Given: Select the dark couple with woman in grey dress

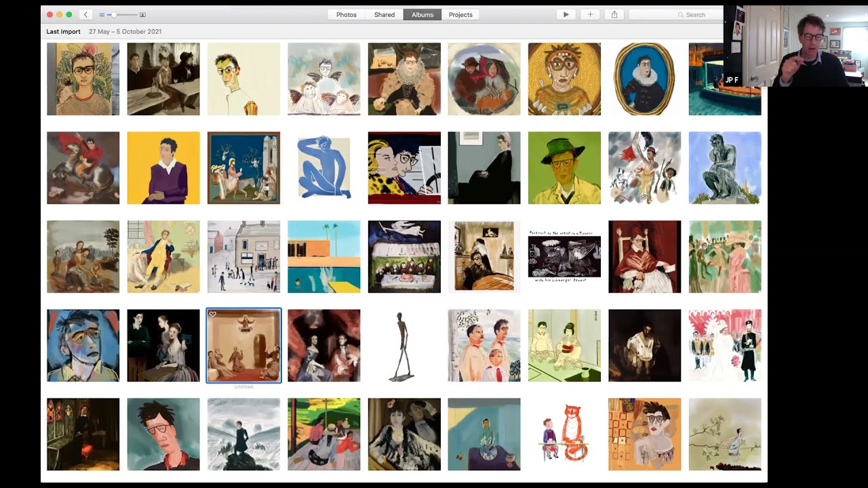Looking at the screenshot, I should 163,346.
